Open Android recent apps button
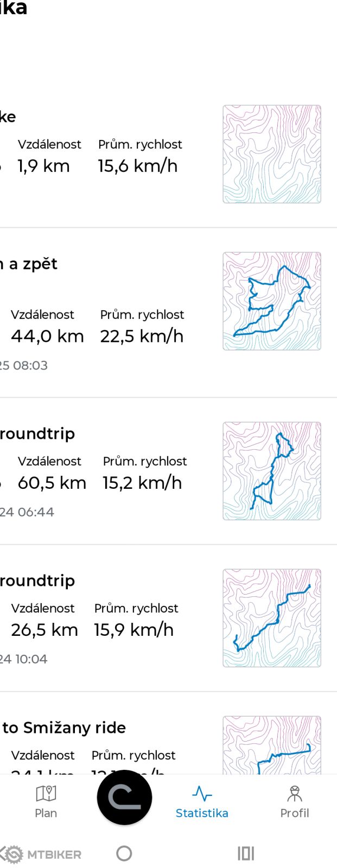The image size is (337, 868). 245,853
